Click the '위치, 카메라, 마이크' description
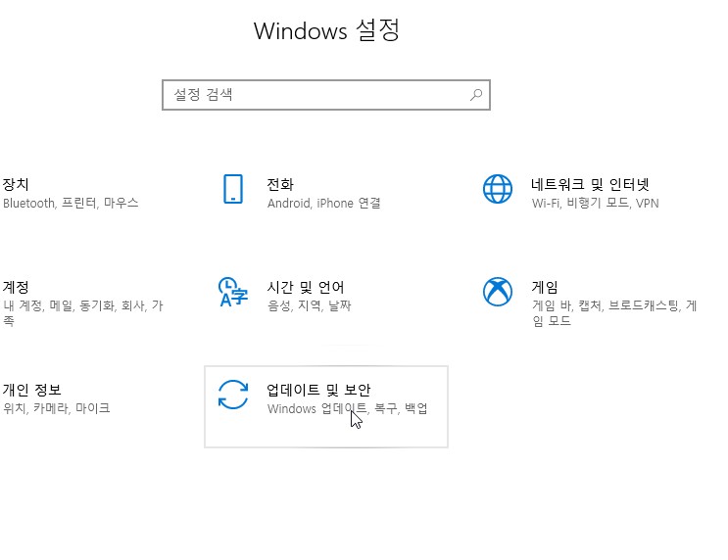 [56, 408]
